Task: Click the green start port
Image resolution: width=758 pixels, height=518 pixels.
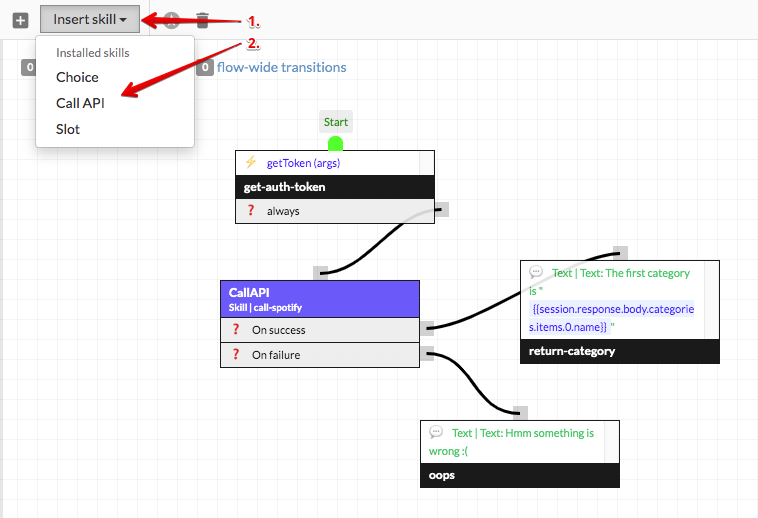Action: (x=335, y=144)
